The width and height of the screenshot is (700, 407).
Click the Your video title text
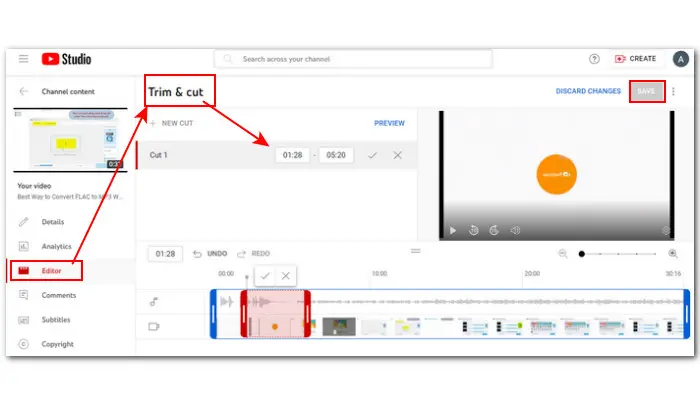[x=70, y=197]
